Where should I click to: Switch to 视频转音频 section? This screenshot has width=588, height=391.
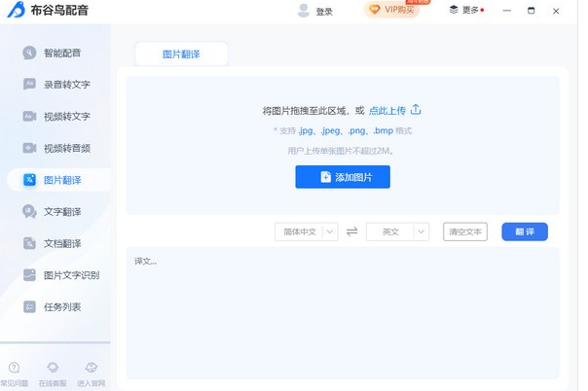pyautogui.click(x=67, y=148)
